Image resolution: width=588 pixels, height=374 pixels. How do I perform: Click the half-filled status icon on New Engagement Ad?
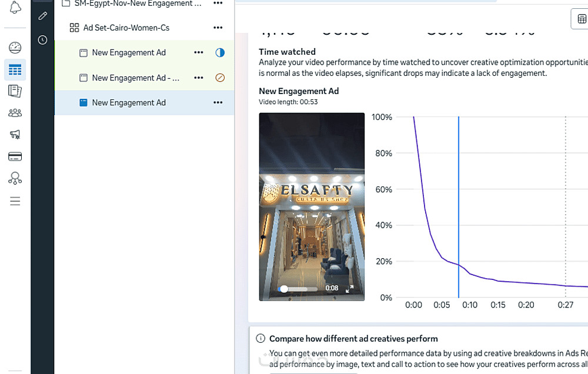220,52
